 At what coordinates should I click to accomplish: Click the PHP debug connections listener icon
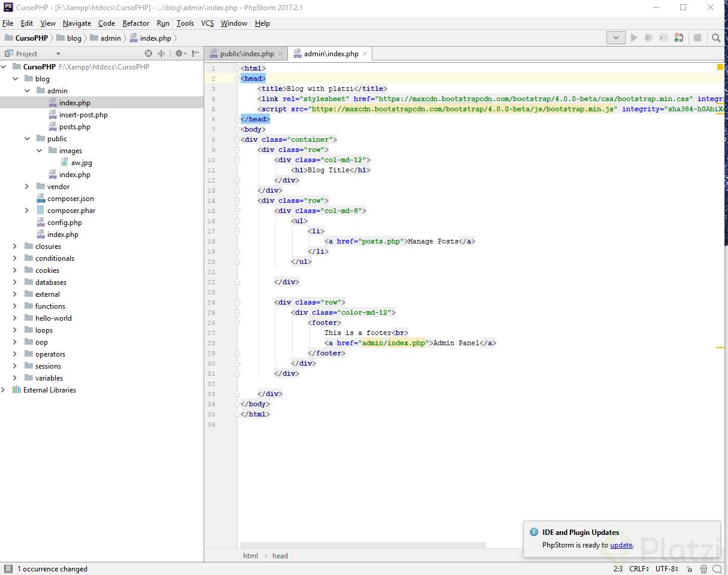pyautogui.click(x=678, y=38)
